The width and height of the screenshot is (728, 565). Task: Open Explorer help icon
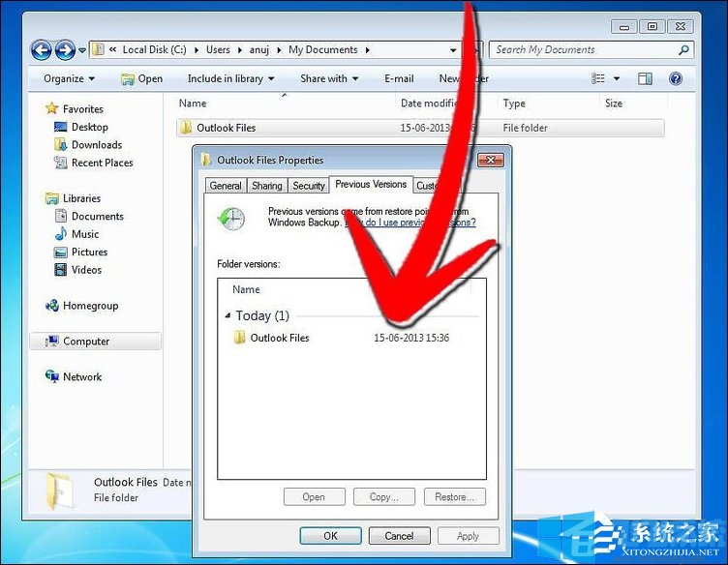click(x=676, y=79)
